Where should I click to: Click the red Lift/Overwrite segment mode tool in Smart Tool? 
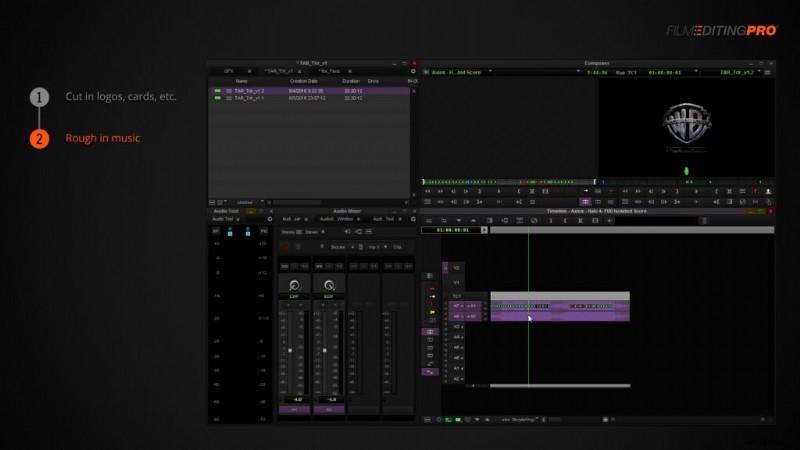click(x=432, y=289)
